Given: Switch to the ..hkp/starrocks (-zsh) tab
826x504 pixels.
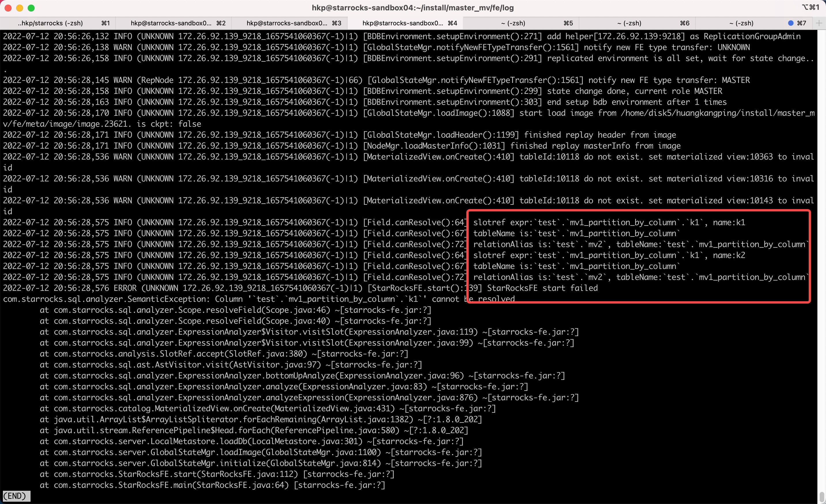Looking at the screenshot, I should pos(58,23).
